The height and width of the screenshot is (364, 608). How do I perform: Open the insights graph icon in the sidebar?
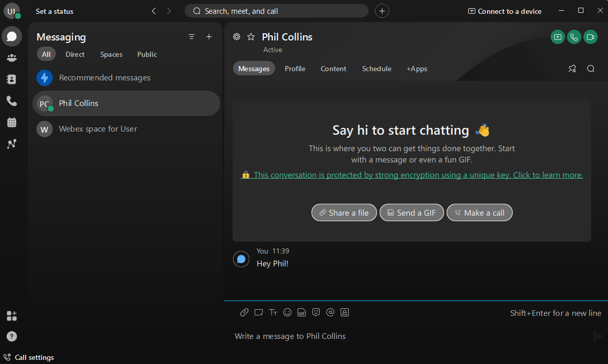[x=12, y=144]
